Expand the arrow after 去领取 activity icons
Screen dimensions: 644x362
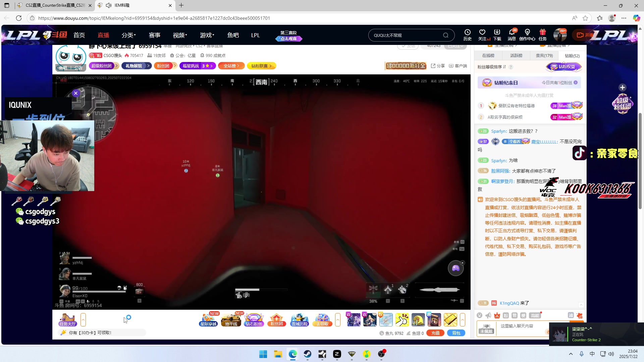[338, 320]
